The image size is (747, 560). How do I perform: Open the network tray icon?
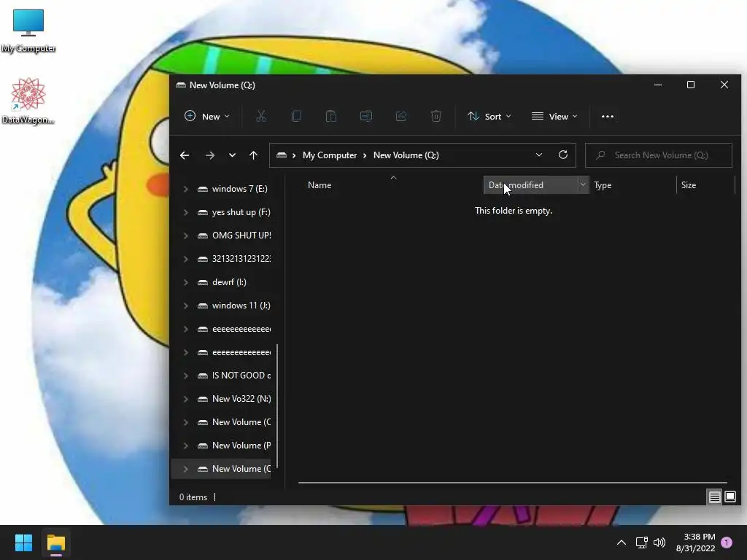[642, 542]
